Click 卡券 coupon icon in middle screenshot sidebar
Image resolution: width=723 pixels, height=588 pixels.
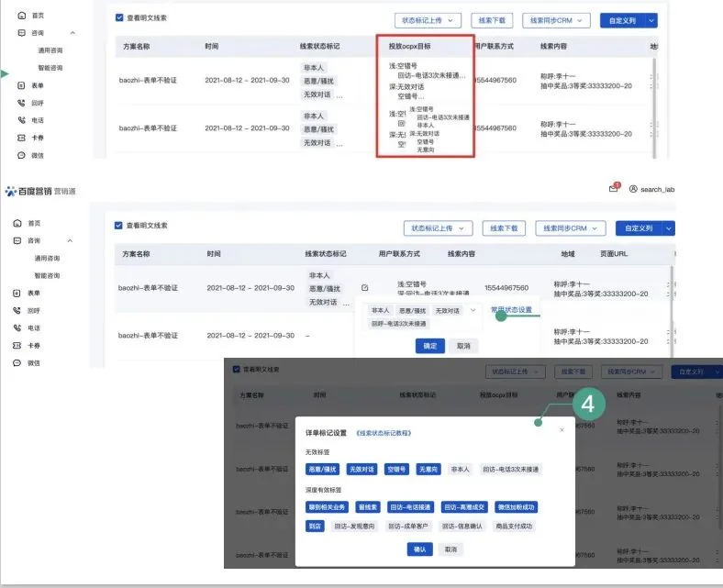tap(17, 346)
